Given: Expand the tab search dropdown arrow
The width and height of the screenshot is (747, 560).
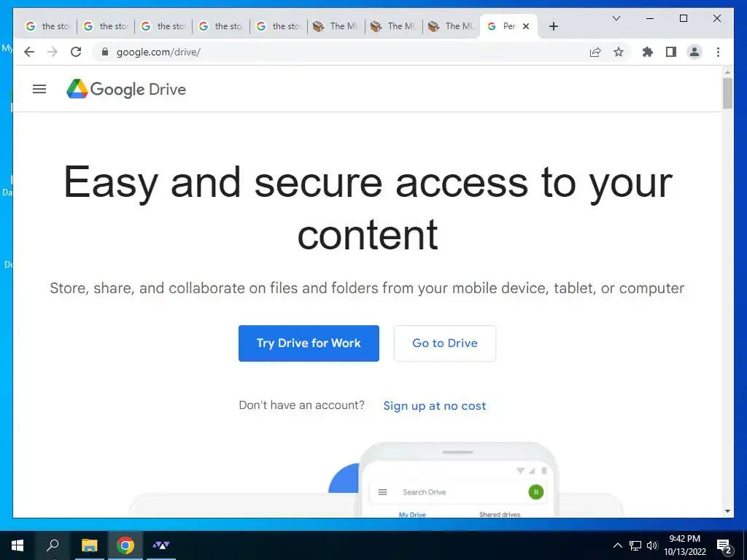Looking at the screenshot, I should pos(616,18).
